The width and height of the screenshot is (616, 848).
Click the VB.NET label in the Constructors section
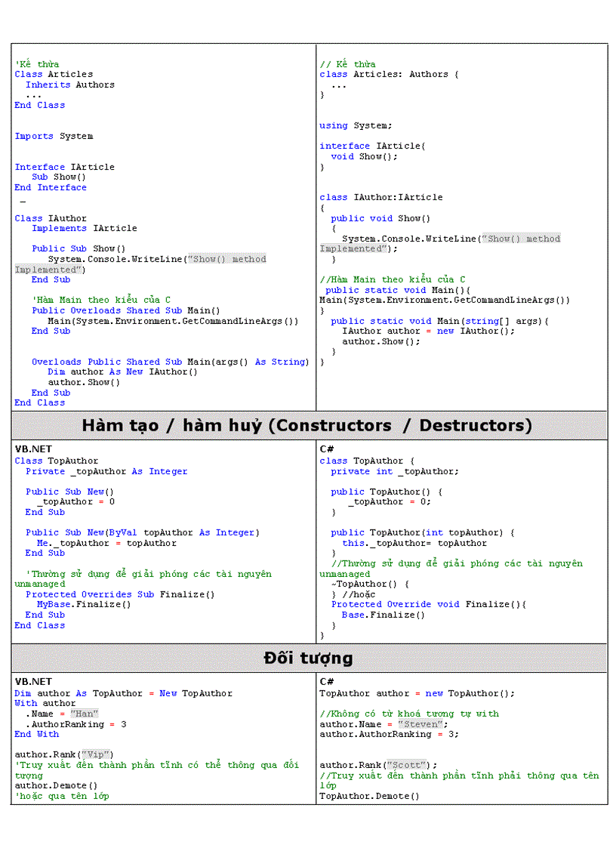(34, 449)
